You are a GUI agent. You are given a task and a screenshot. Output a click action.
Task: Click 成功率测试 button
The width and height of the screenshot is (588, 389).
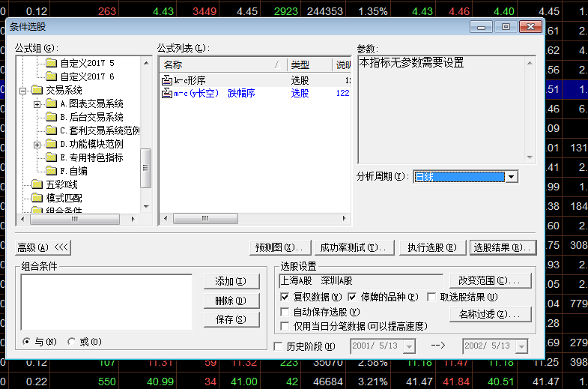pos(354,247)
